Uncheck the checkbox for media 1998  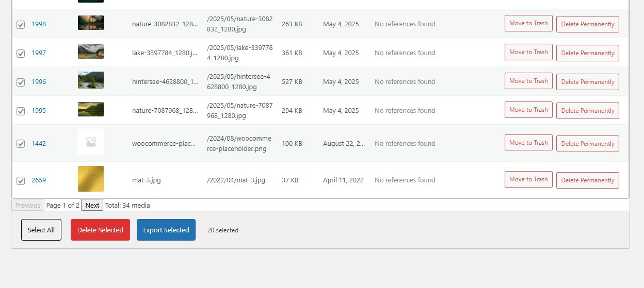coord(21,25)
